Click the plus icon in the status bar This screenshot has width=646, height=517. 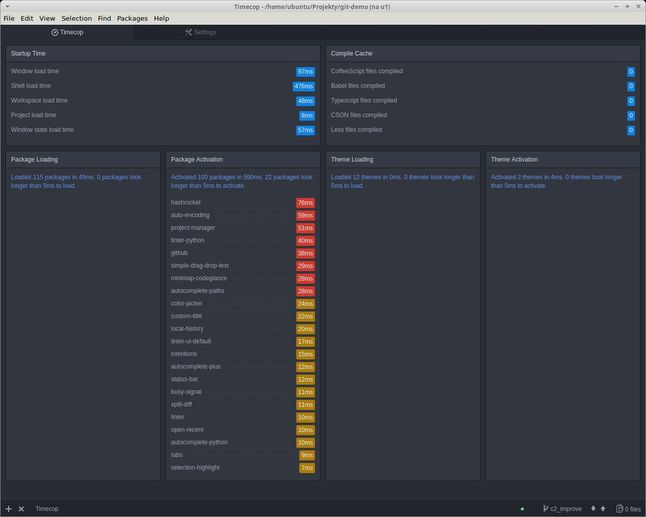click(8, 509)
